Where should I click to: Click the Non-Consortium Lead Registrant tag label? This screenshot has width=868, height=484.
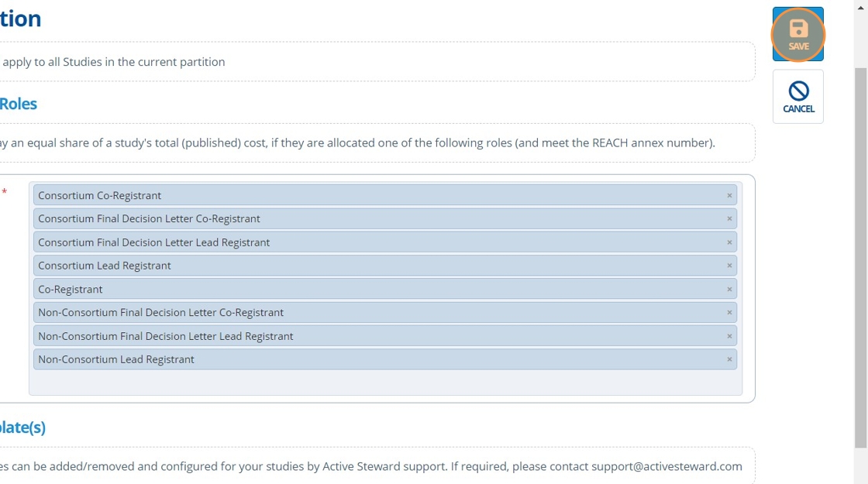coord(116,359)
